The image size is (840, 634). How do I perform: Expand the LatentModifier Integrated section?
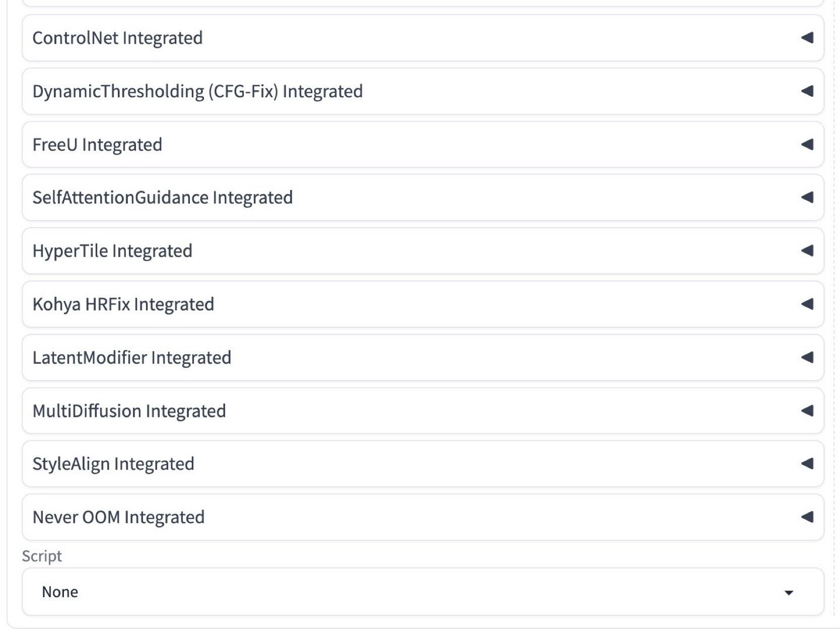[131, 358]
